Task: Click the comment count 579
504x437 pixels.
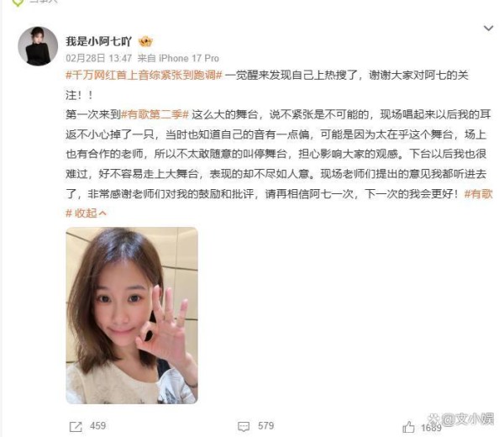Action: click(265, 426)
